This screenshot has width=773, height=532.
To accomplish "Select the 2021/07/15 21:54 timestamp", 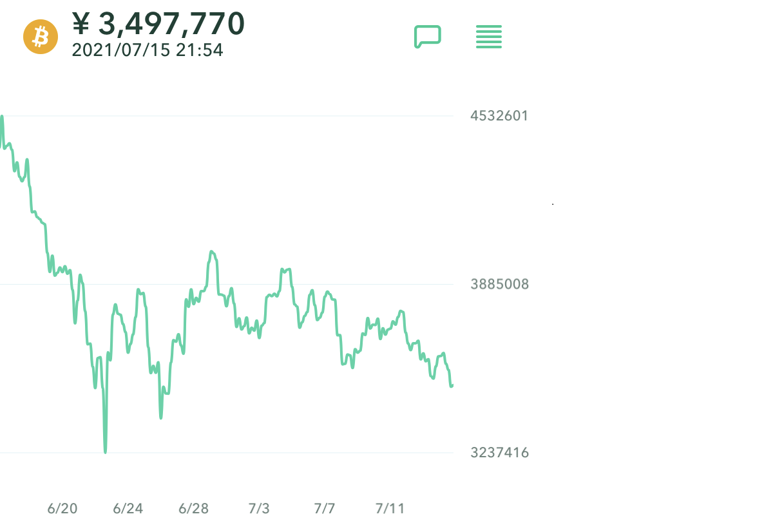I will click(x=148, y=50).
